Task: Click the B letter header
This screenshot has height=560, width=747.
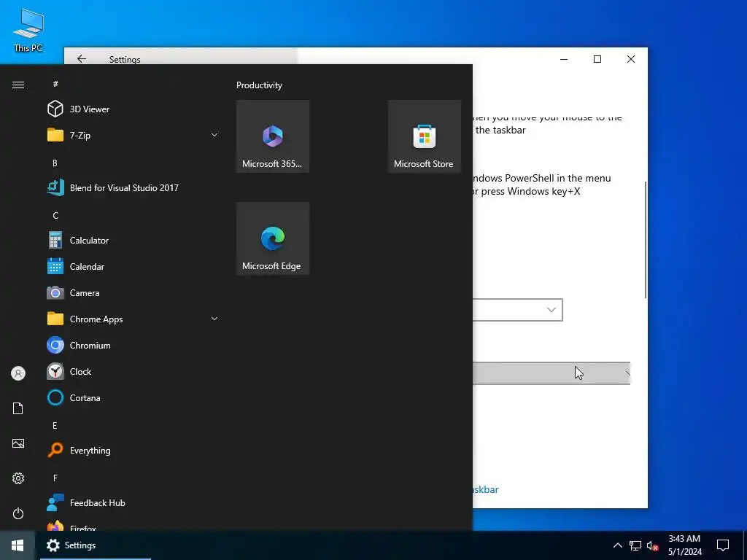Action: pos(55,163)
